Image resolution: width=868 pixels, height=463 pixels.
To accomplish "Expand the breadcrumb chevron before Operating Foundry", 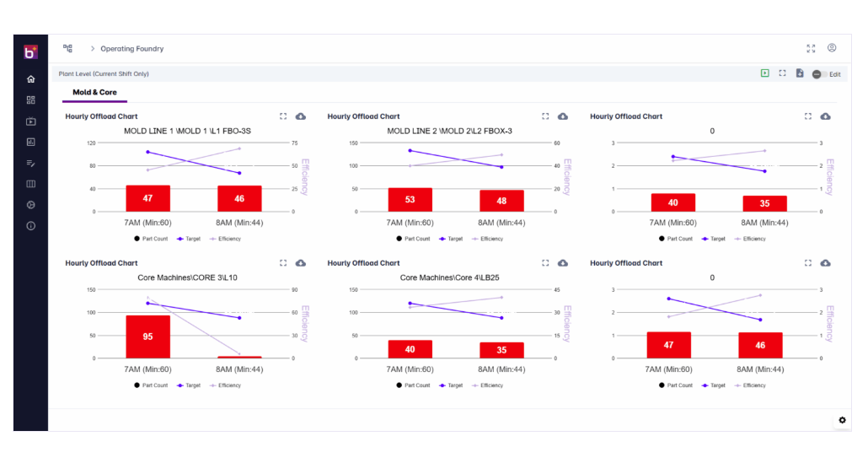I will pos(93,49).
